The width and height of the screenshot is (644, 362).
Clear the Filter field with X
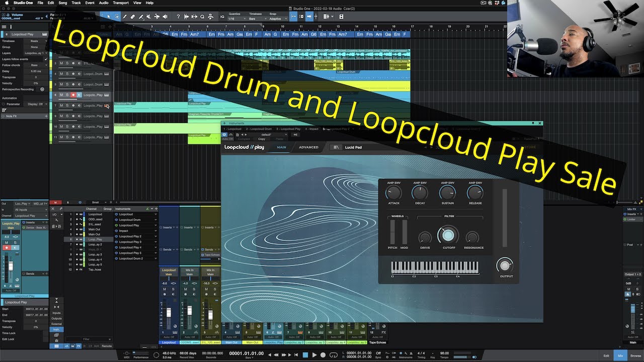(110, 339)
